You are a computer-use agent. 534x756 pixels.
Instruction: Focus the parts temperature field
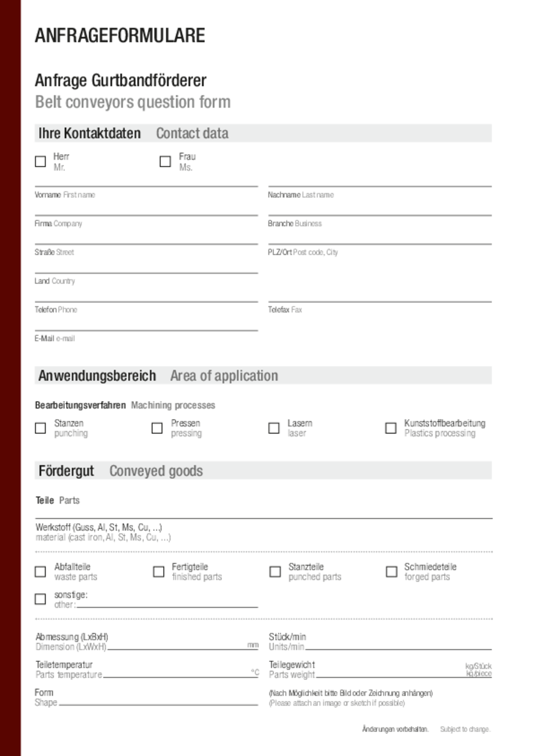[175, 673]
